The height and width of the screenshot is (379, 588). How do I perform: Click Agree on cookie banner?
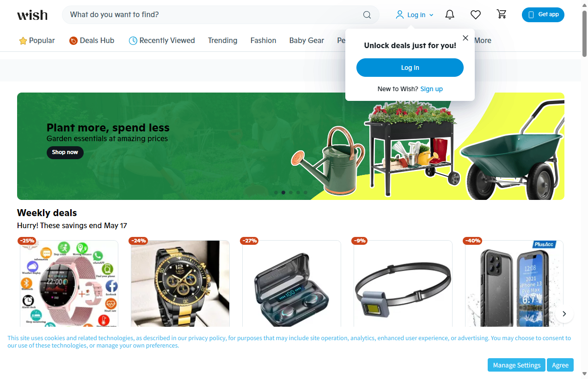click(x=560, y=365)
